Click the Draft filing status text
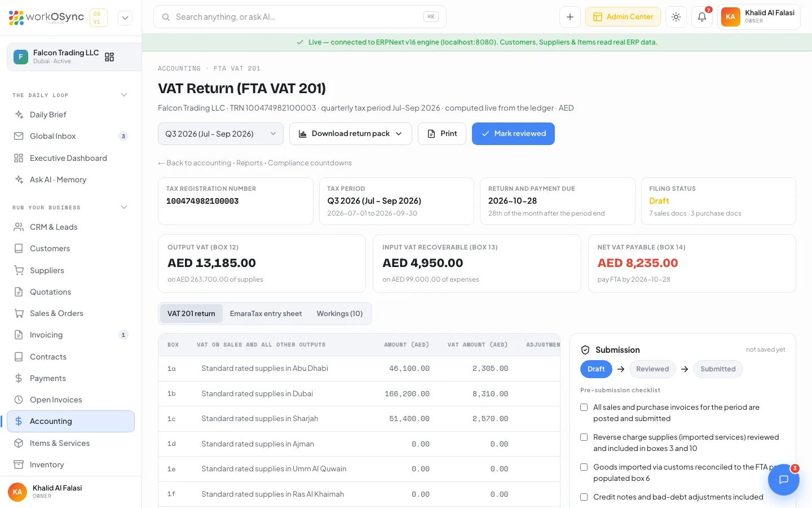Image resolution: width=812 pixels, height=508 pixels. [x=659, y=201]
